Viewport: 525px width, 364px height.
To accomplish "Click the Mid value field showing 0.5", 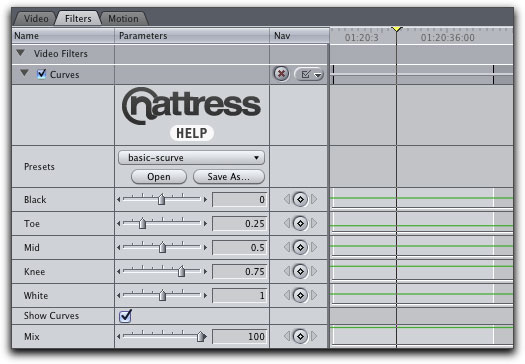I will (x=240, y=247).
